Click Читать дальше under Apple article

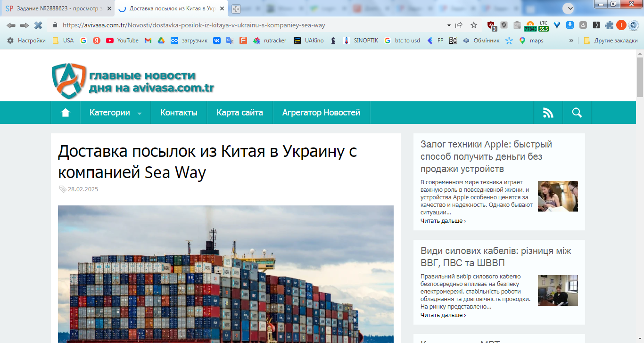(x=443, y=220)
